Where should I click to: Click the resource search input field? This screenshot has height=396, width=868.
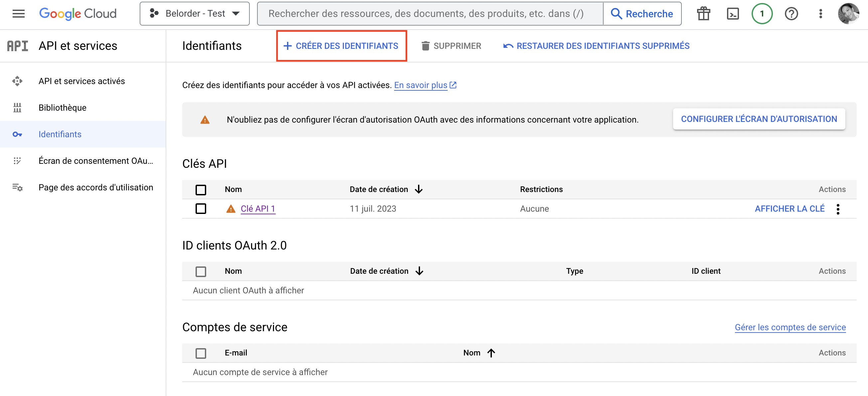(430, 14)
